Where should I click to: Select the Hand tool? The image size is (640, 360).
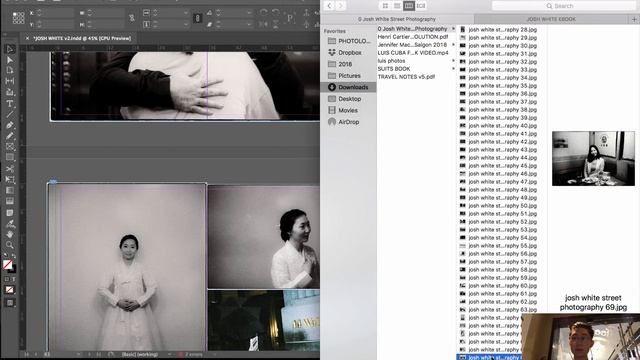coord(10,234)
